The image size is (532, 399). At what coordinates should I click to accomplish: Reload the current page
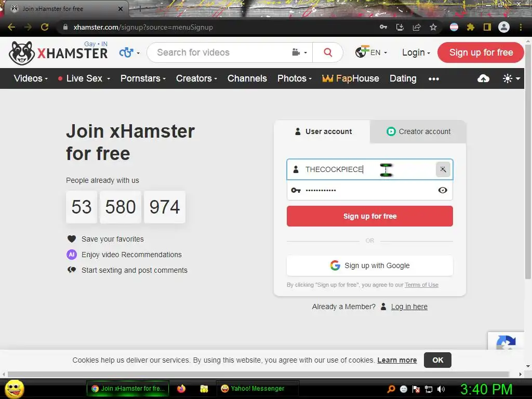tap(45, 27)
